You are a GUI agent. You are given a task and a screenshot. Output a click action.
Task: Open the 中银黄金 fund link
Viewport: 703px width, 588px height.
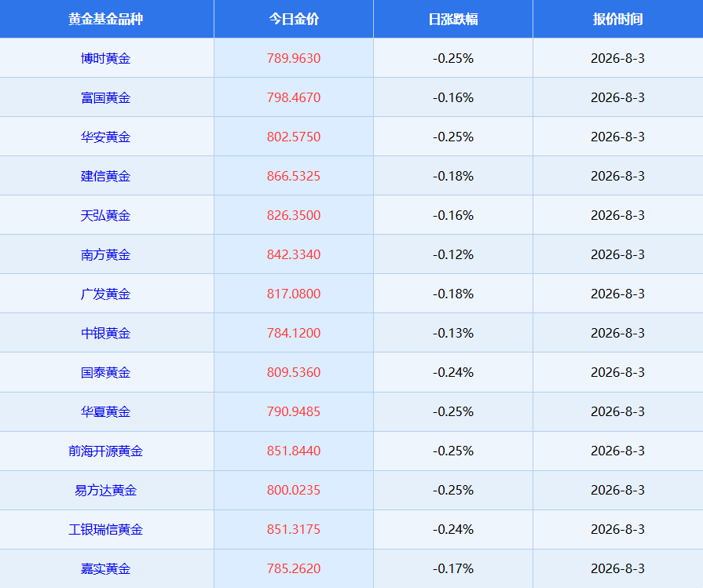pyautogui.click(x=105, y=333)
